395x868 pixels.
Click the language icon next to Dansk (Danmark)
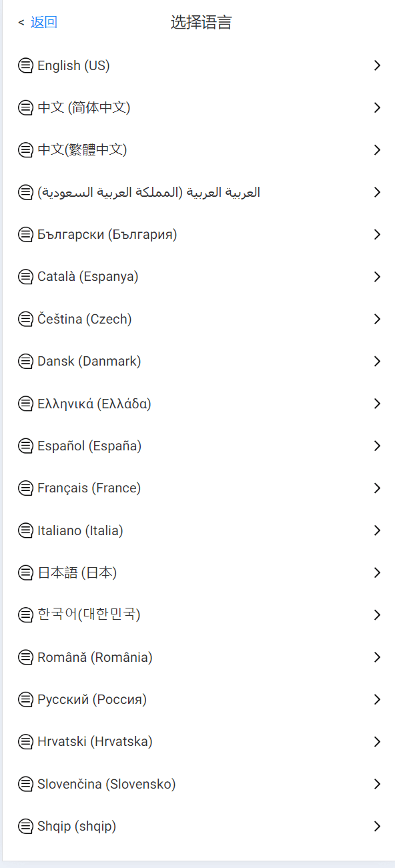(x=25, y=361)
